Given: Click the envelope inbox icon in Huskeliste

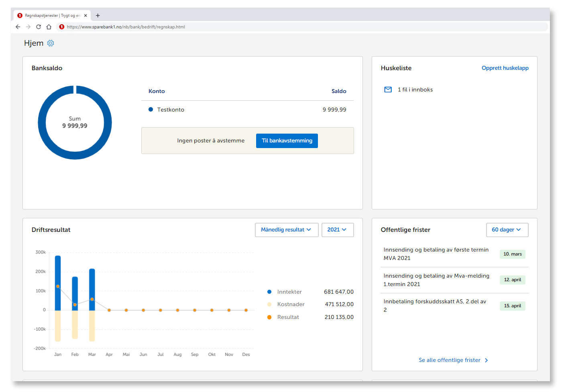Looking at the screenshot, I should point(388,90).
